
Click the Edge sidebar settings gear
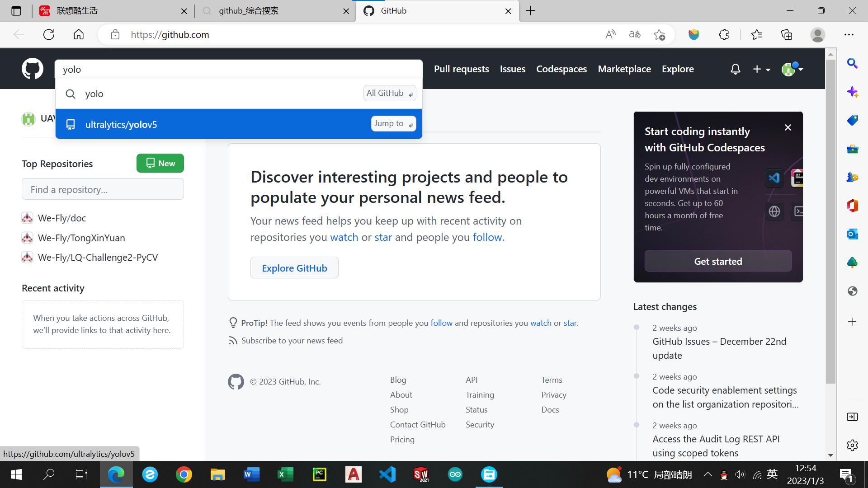852,445
